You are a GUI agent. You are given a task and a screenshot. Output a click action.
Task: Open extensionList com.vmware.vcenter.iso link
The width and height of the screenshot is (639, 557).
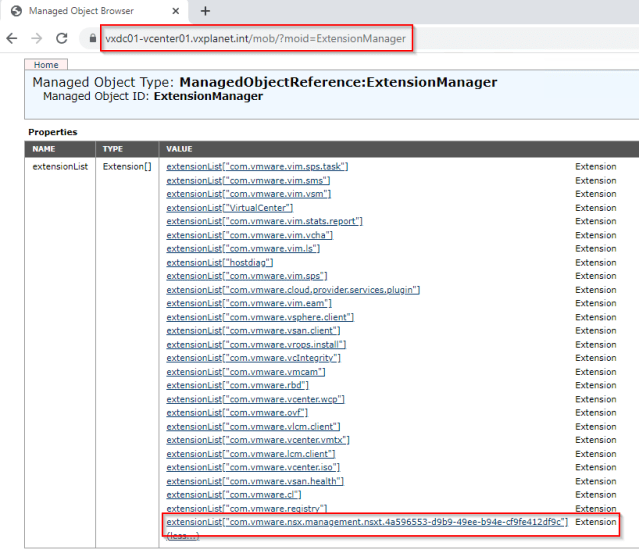(253, 467)
